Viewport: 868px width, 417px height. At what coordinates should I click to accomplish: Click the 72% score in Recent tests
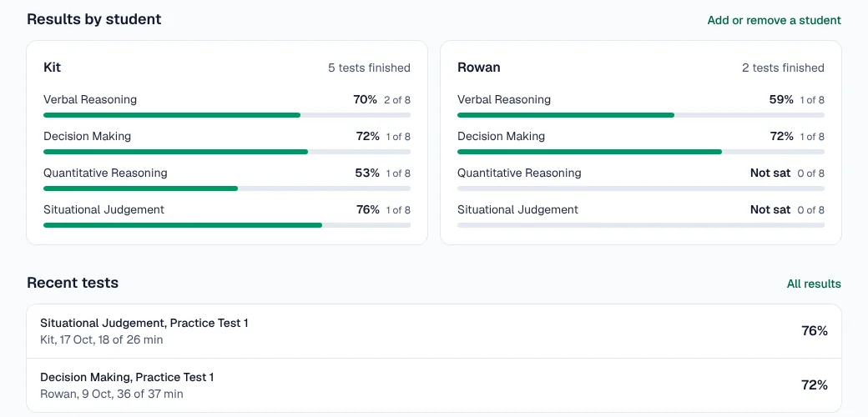click(x=815, y=385)
